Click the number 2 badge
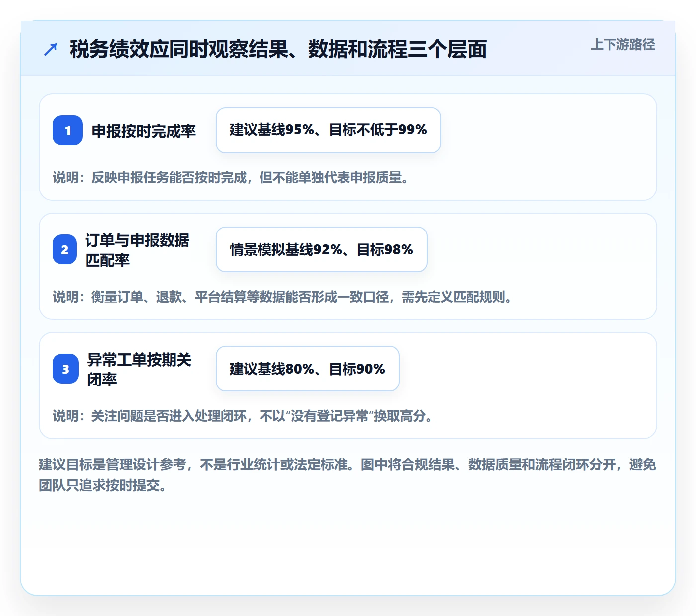 point(65,249)
